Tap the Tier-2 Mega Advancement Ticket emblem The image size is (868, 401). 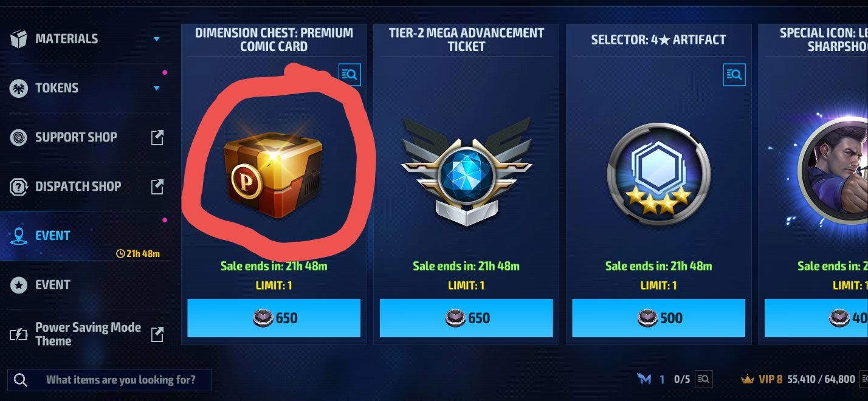point(466,172)
